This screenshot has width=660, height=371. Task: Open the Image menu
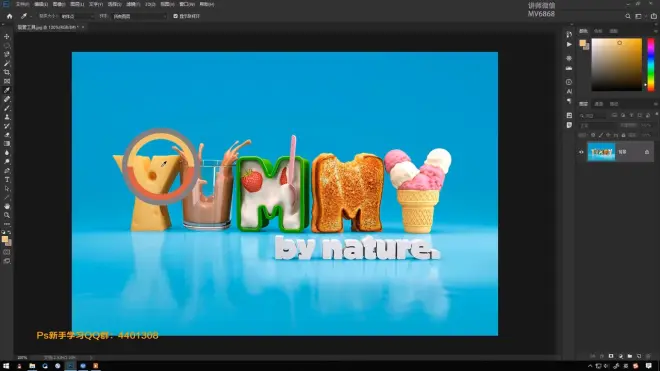[59, 4]
